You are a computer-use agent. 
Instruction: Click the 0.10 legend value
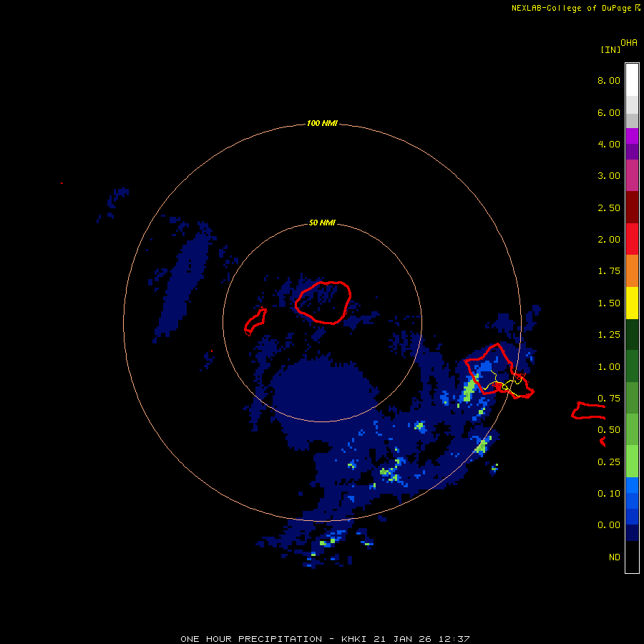(609, 494)
